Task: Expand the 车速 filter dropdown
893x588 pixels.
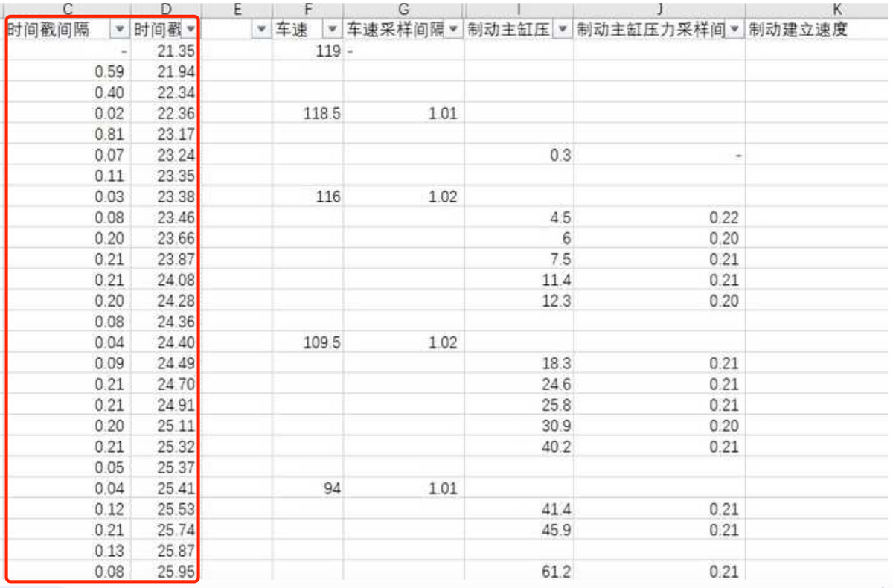Action: click(x=332, y=29)
